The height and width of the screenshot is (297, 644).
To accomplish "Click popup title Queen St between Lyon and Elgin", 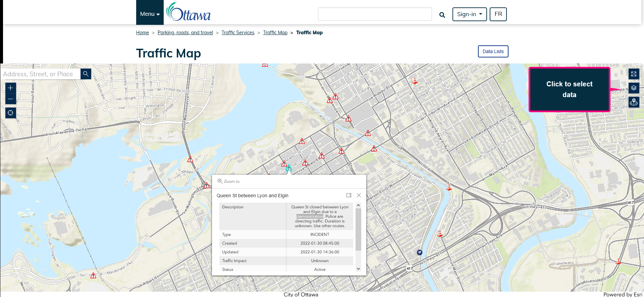I will 253,196.
